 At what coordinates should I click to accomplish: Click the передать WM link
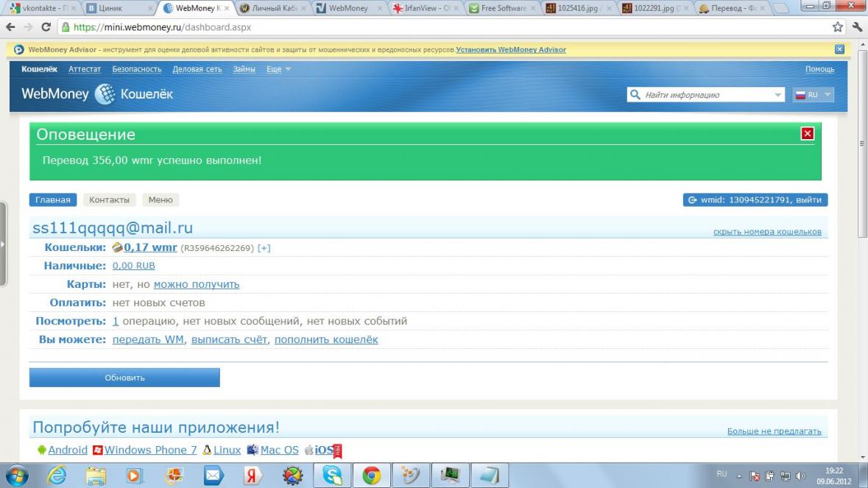tap(148, 340)
